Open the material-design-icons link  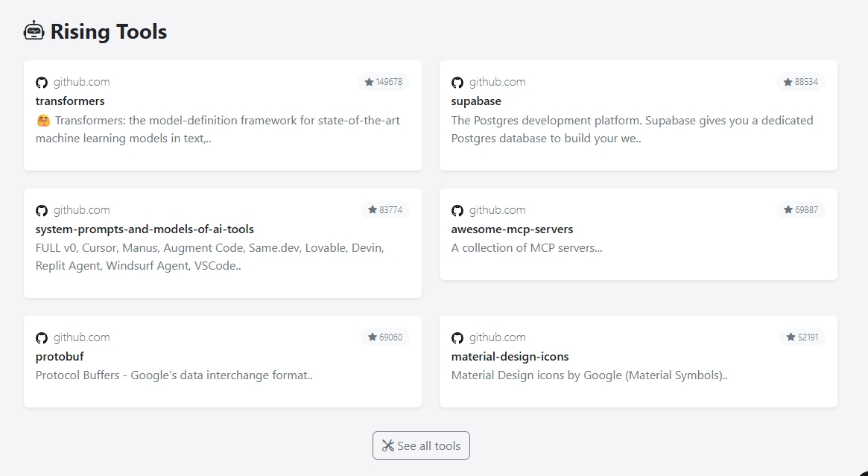510,357
